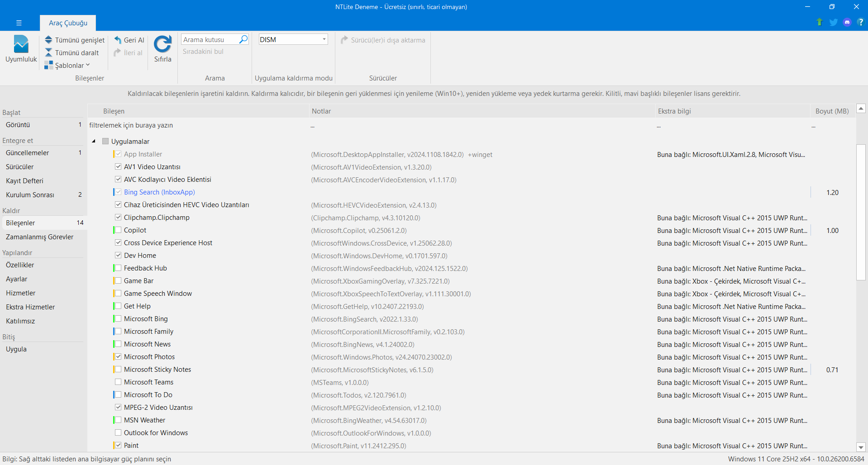Go to Özellikler in the sidebar
The image size is (868, 465).
point(43,265)
